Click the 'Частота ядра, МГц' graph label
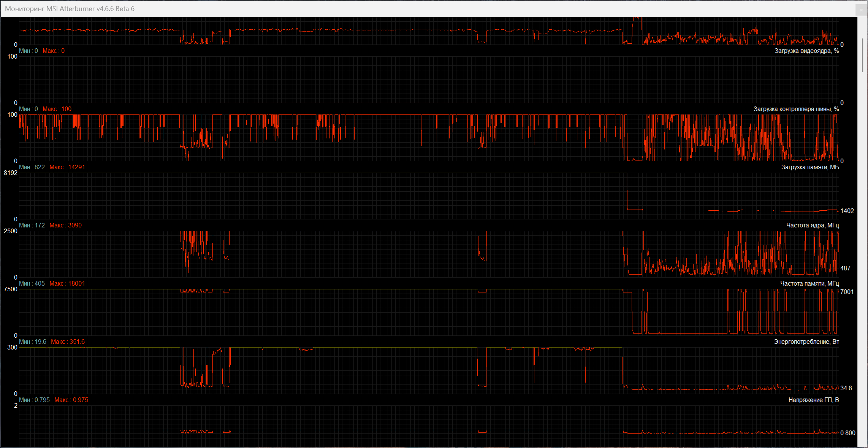 pos(812,226)
